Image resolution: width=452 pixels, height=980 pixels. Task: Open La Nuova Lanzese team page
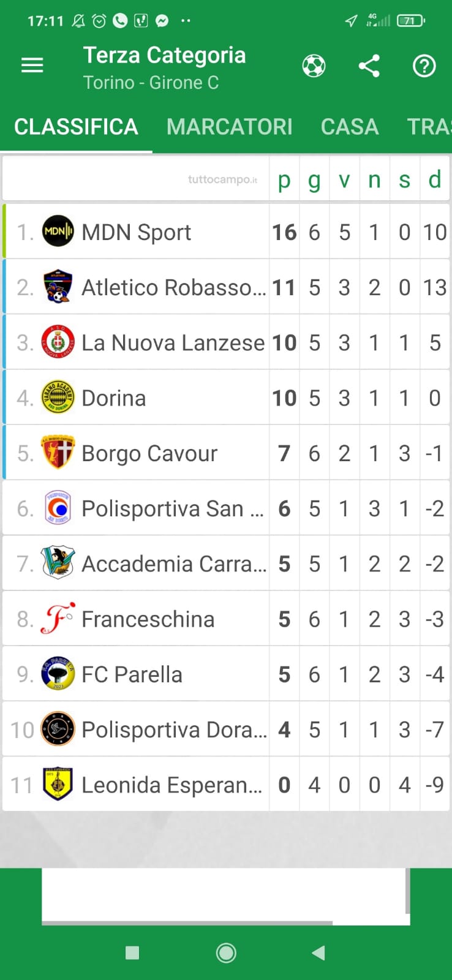pyautogui.click(x=173, y=342)
